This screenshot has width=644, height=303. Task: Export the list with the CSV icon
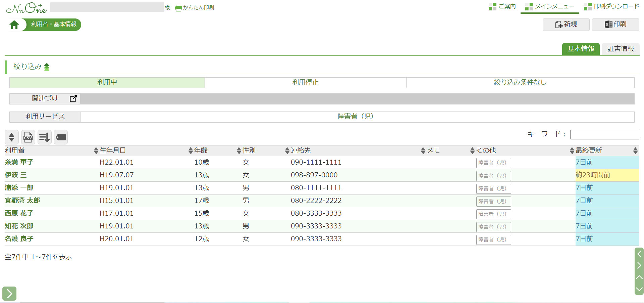coord(28,137)
